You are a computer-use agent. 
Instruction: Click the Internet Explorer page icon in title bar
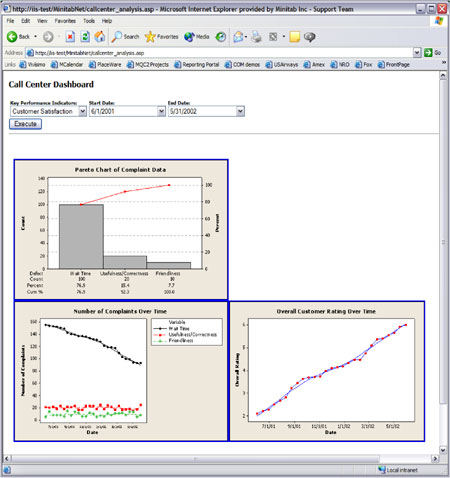[7, 9]
